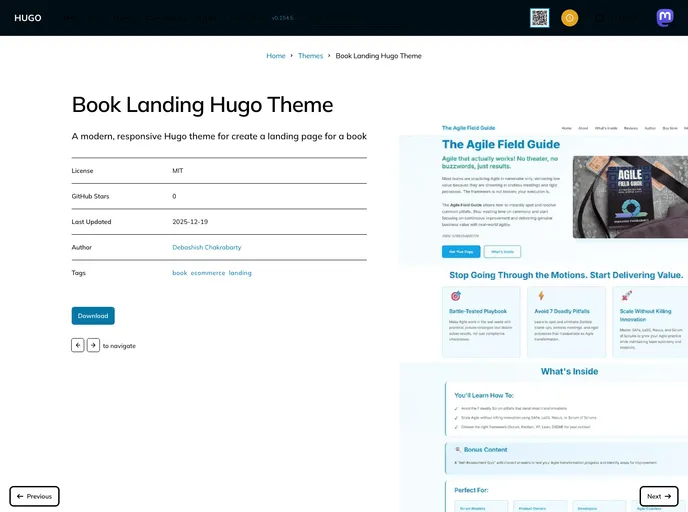The image size is (688, 512).
Task: Click the 'to navigate' hint text
Action: point(119,346)
